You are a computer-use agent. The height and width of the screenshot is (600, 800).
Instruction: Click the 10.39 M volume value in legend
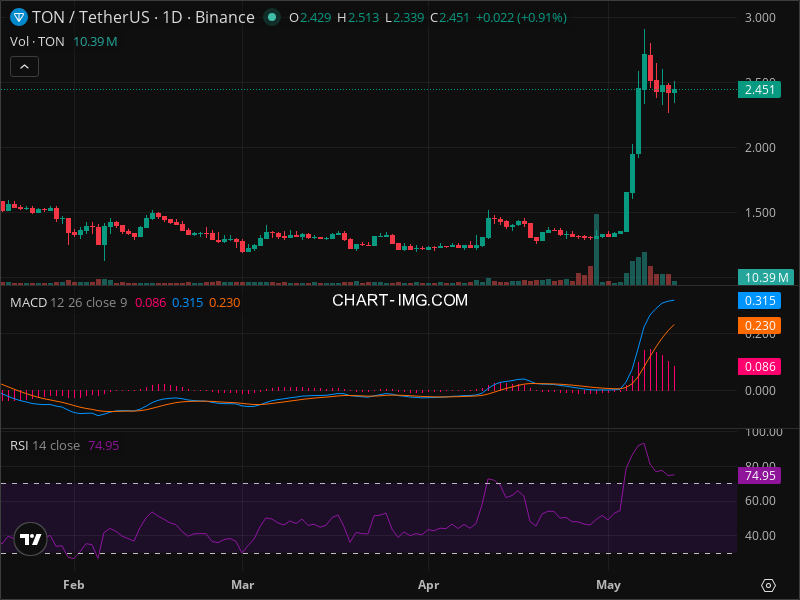click(95, 42)
